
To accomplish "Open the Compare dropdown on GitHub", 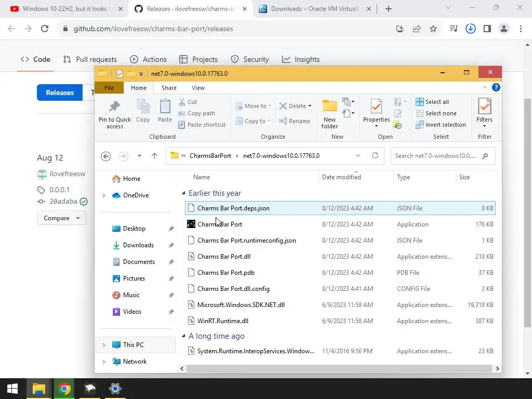I will tap(62, 218).
